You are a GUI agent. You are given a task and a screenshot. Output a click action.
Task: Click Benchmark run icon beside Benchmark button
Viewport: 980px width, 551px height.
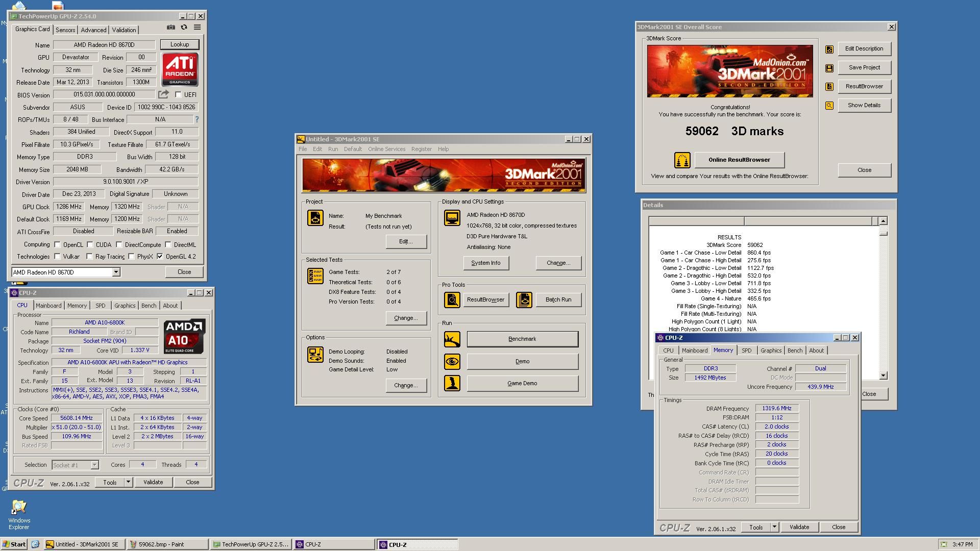452,339
